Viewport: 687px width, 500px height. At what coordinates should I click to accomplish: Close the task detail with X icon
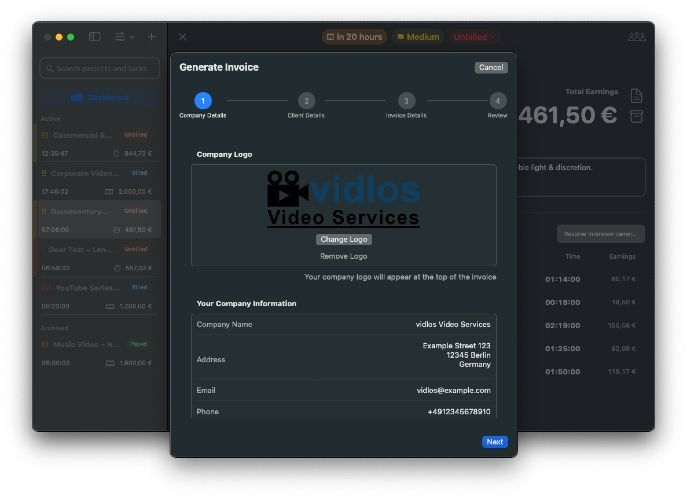[183, 37]
